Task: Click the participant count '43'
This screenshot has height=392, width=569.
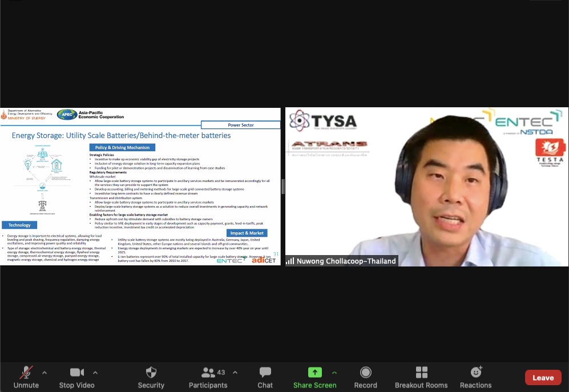Action: pos(221,373)
